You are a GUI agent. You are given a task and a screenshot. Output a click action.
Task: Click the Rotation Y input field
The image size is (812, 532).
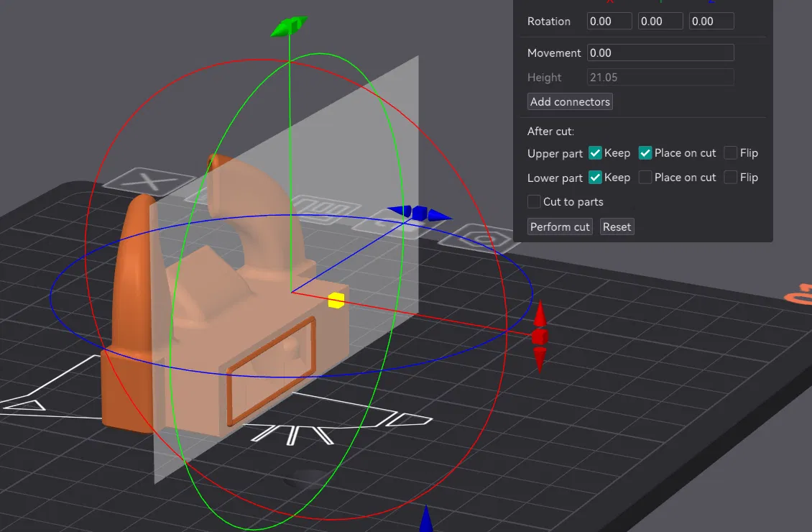[660, 22]
